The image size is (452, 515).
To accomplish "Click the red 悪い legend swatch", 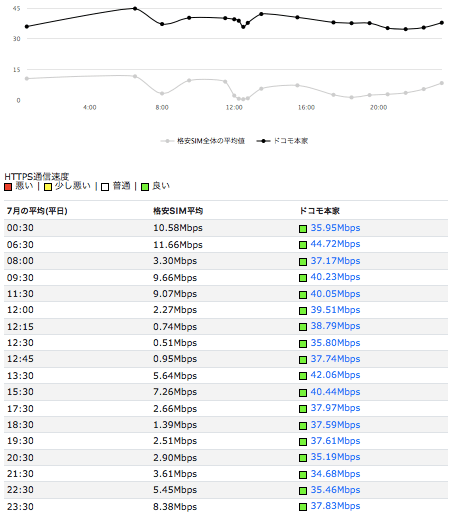I will pyautogui.click(x=8, y=187).
